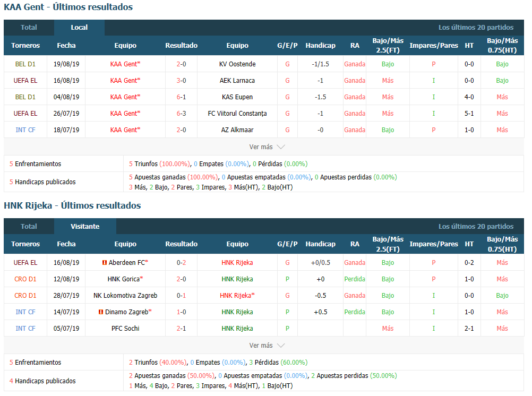Viewport: 532px width, 396px height.
Task: Click the -1/1.5 handicap value
Action: 320,64
